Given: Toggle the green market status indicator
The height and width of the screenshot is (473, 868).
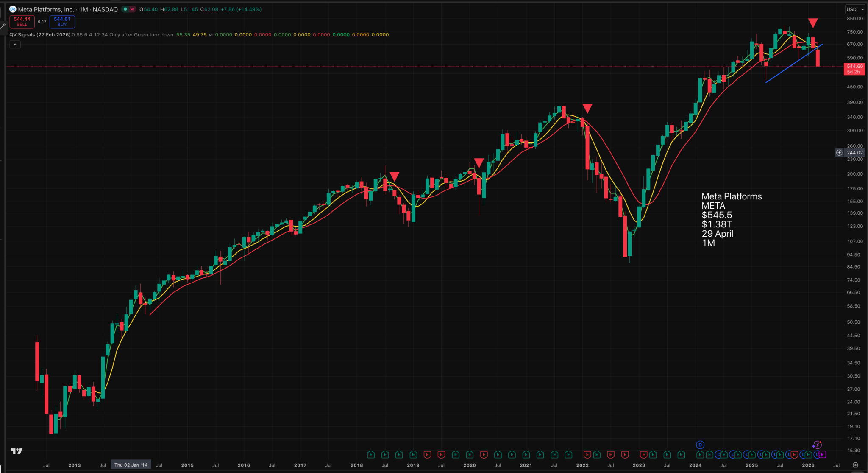Looking at the screenshot, I should (125, 9).
